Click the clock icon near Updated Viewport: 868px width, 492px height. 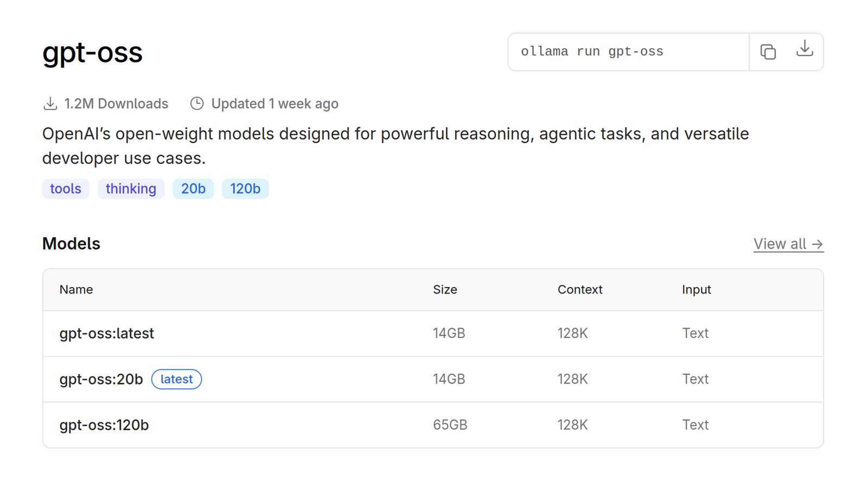tap(197, 104)
